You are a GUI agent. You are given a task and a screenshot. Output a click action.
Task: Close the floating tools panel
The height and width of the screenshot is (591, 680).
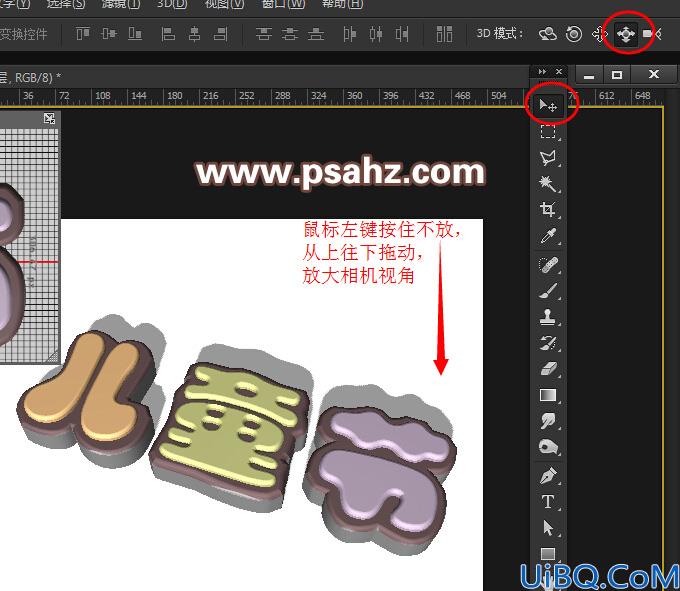[x=559, y=72]
